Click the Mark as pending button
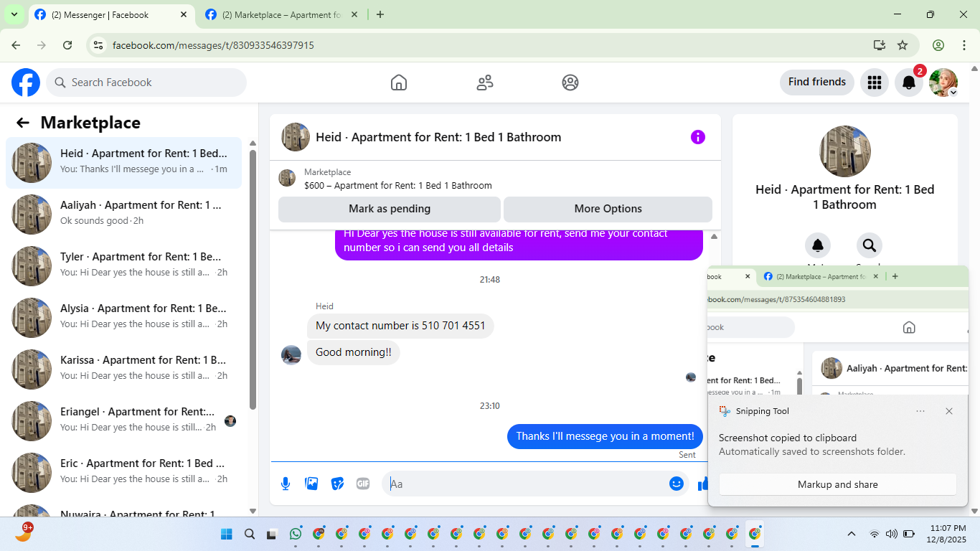 pyautogui.click(x=390, y=209)
